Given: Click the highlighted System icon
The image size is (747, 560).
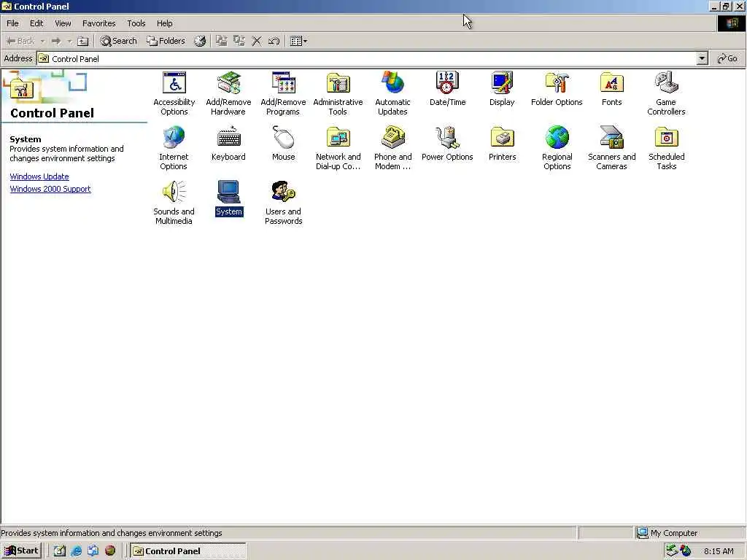Looking at the screenshot, I should click(x=228, y=192).
